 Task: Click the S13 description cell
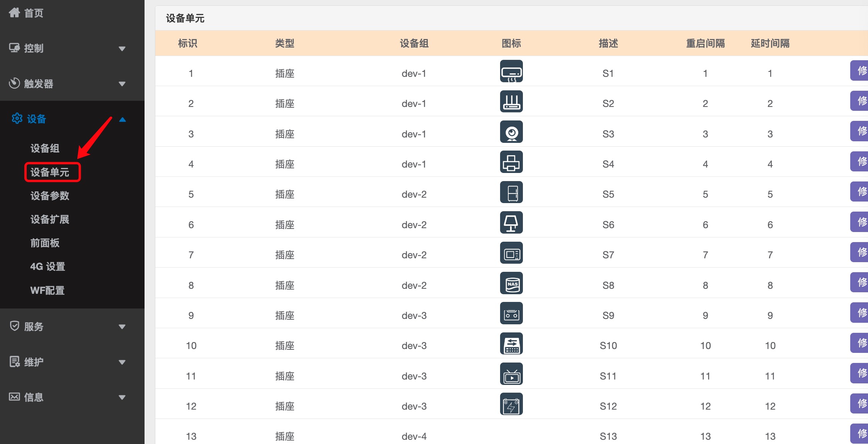pos(608,436)
